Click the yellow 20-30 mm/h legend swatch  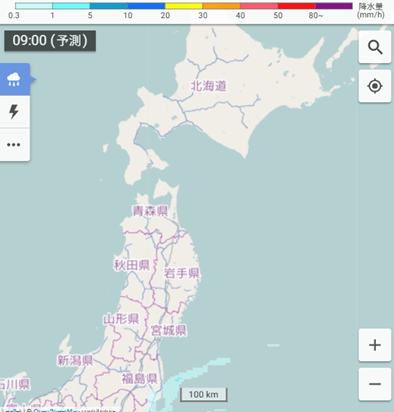click(x=184, y=6)
